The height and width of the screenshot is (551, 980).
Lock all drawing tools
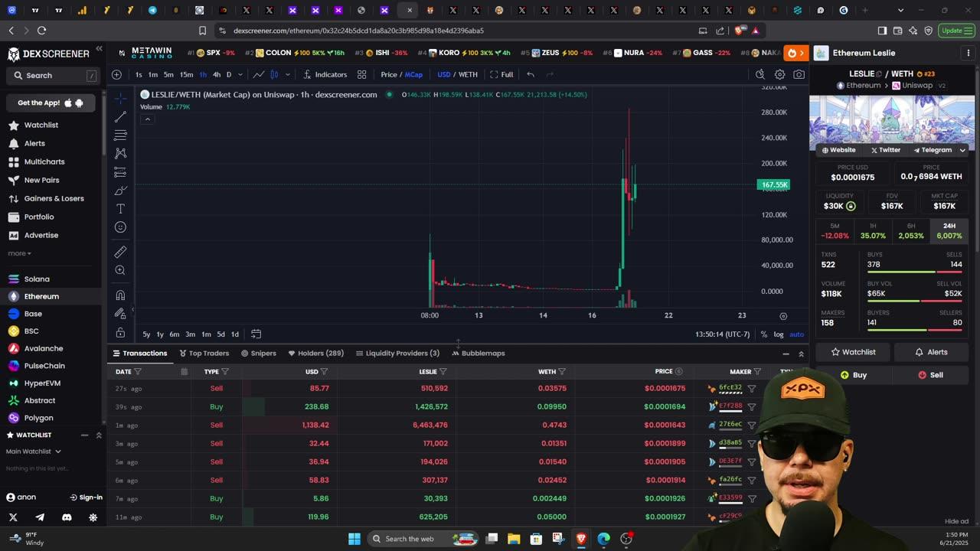tap(120, 333)
